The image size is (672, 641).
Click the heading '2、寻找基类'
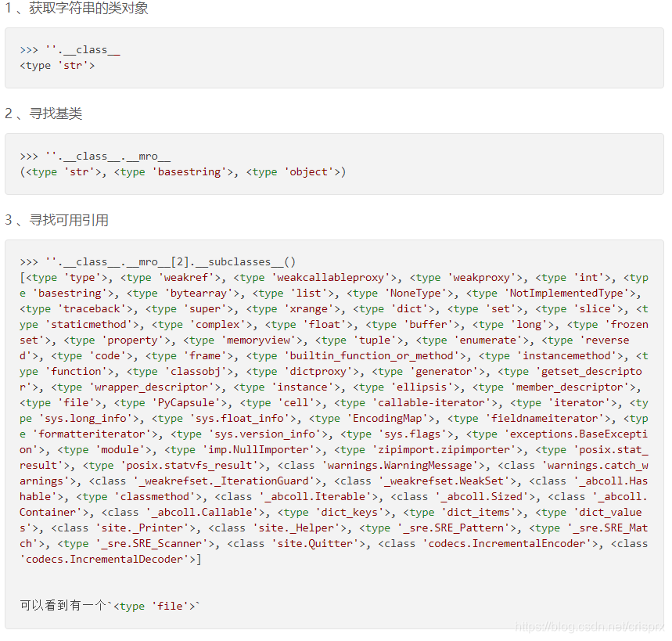[x=43, y=113]
